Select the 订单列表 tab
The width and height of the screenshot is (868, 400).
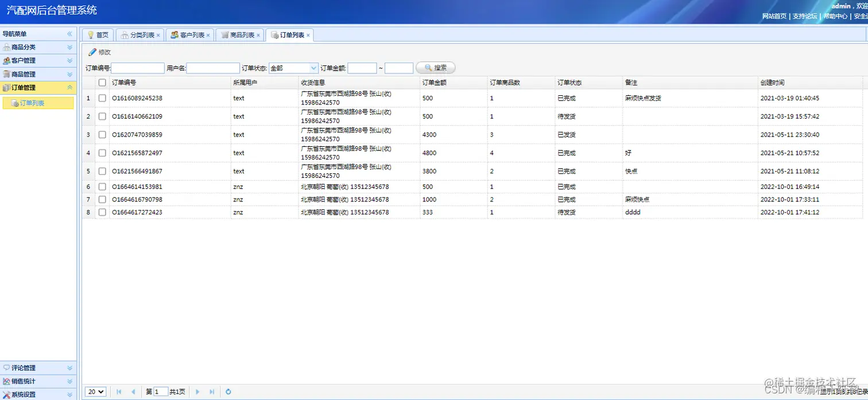point(290,35)
